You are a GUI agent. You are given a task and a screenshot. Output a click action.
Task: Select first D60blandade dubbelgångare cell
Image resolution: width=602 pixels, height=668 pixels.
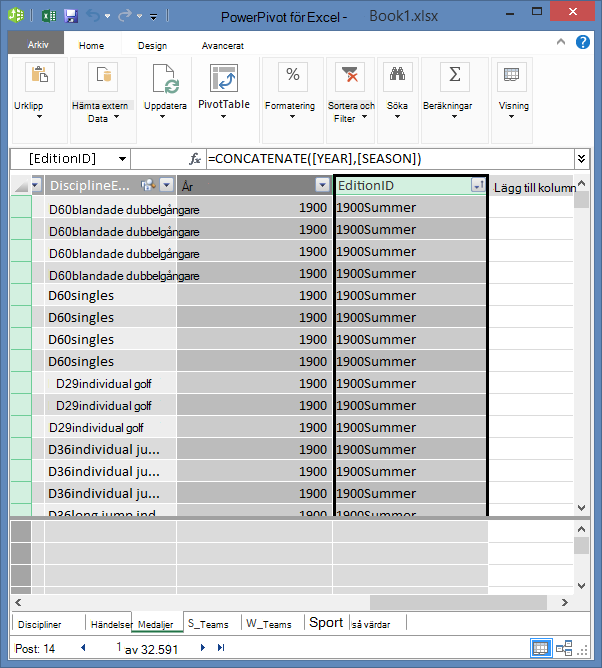coord(110,209)
